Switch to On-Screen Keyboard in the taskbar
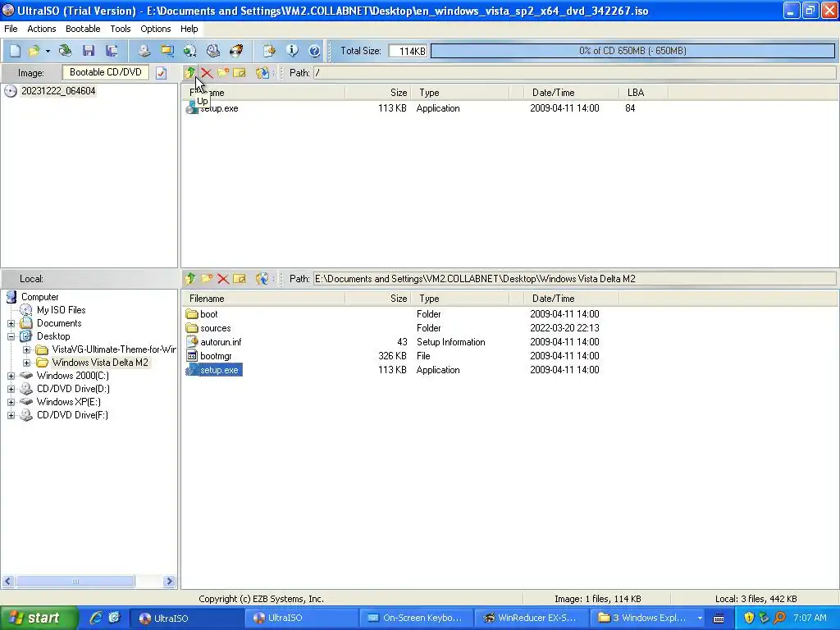 416,619
